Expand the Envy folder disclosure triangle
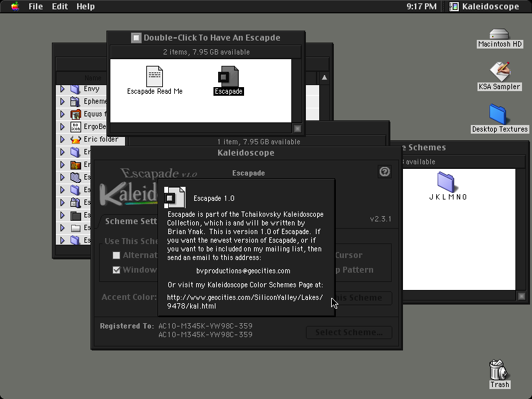 point(63,89)
